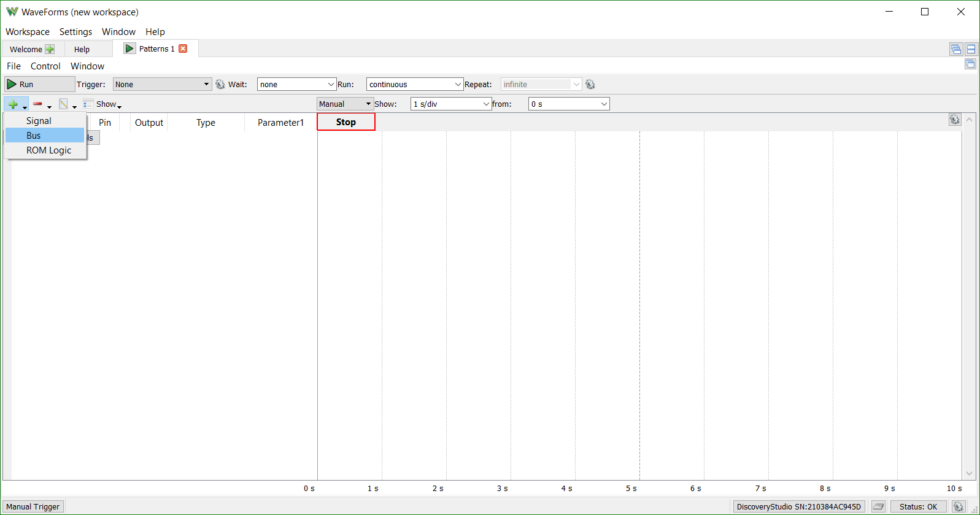Click the Stop label above waveform
The height and width of the screenshot is (515, 980).
346,122
